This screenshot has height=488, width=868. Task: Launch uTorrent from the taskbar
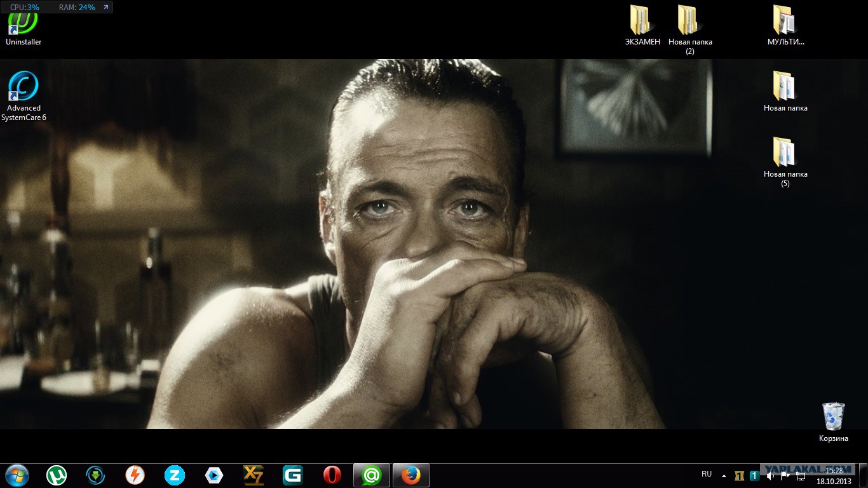57,475
